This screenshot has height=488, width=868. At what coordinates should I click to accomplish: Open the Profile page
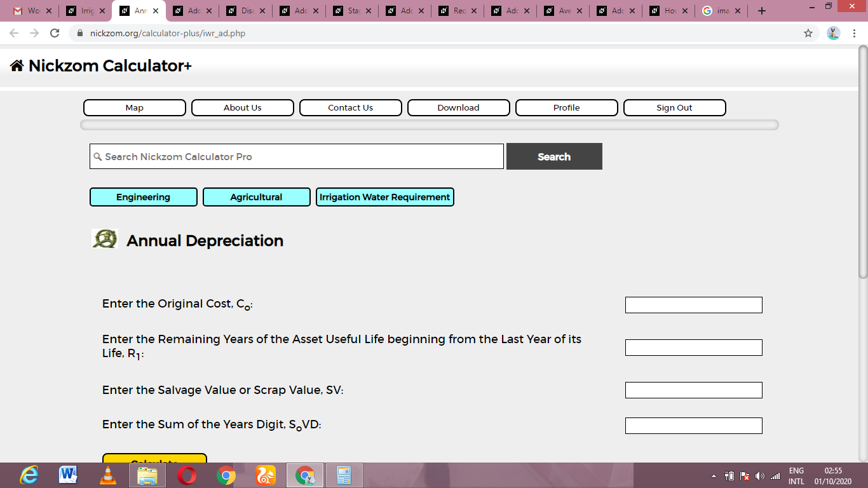pyautogui.click(x=567, y=108)
